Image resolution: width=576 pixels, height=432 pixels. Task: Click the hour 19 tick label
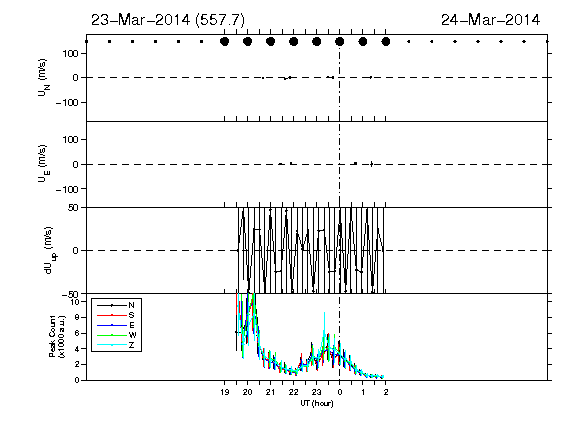[225, 392]
